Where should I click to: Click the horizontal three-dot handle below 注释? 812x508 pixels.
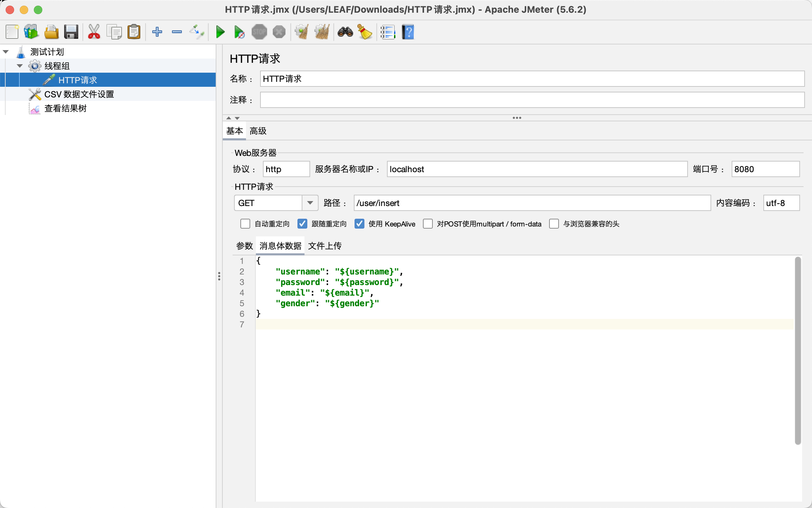pyautogui.click(x=517, y=118)
